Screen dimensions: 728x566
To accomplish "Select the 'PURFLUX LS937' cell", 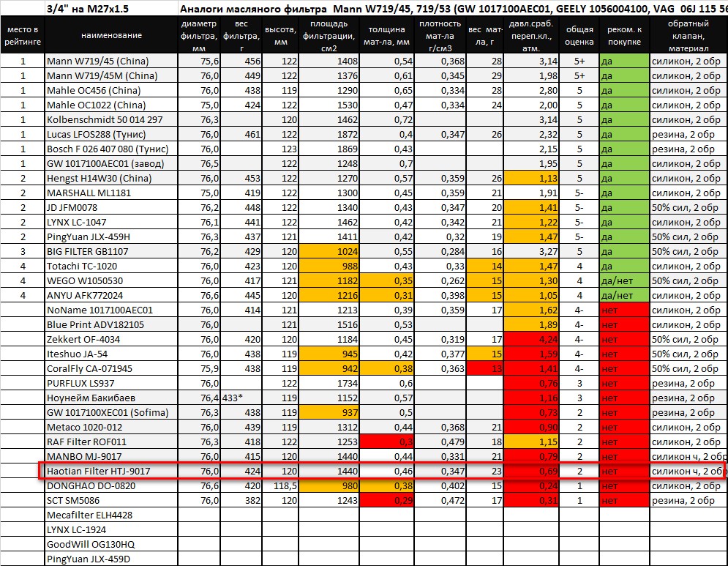I will 111,383.
